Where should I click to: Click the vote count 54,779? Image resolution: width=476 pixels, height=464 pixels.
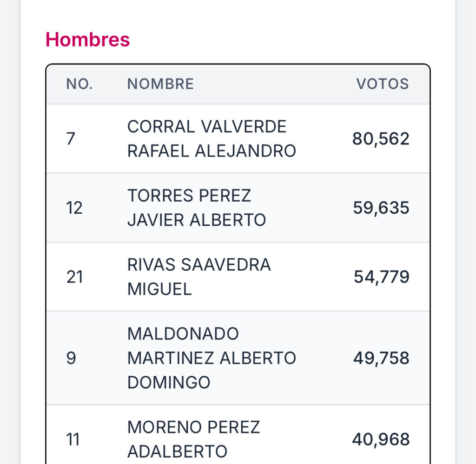click(382, 277)
